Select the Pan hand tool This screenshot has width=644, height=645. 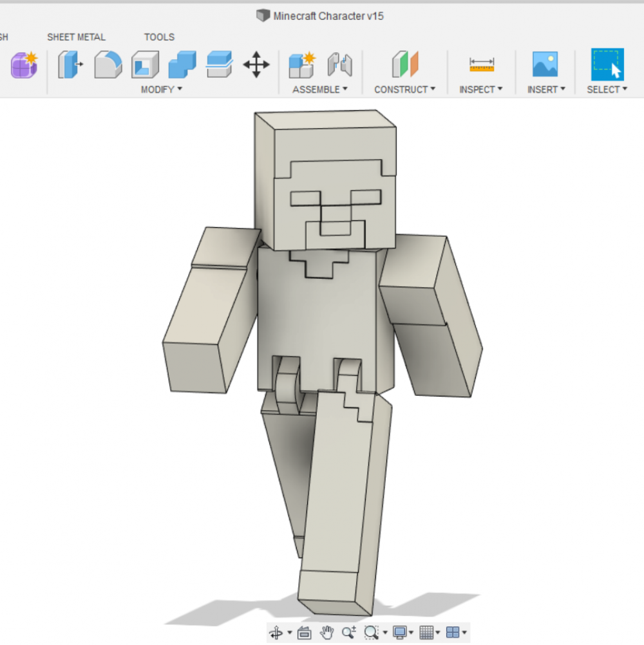tap(327, 632)
